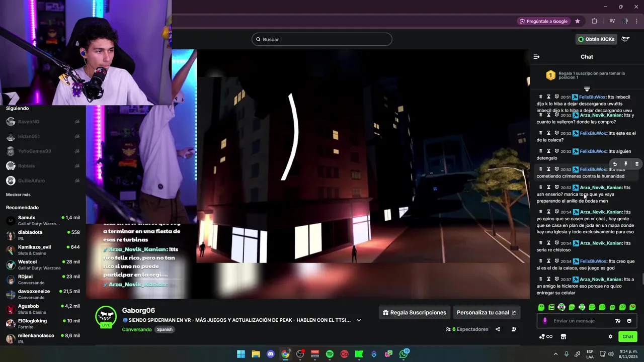This screenshot has width=644, height=362.
Task: Delete FelixBluWox's 20:51 'imbecil' chat message
Action: coord(541,97)
